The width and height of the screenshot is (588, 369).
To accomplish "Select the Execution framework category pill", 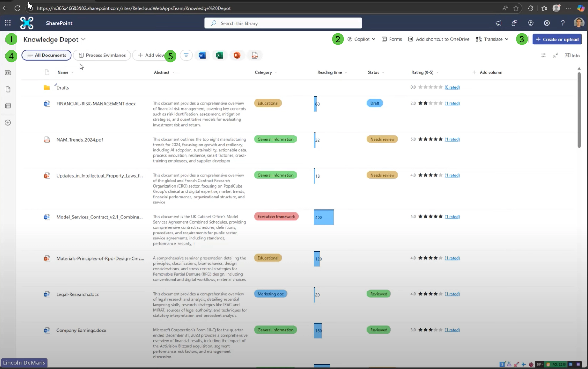I will pyautogui.click(x=276, y=216).
